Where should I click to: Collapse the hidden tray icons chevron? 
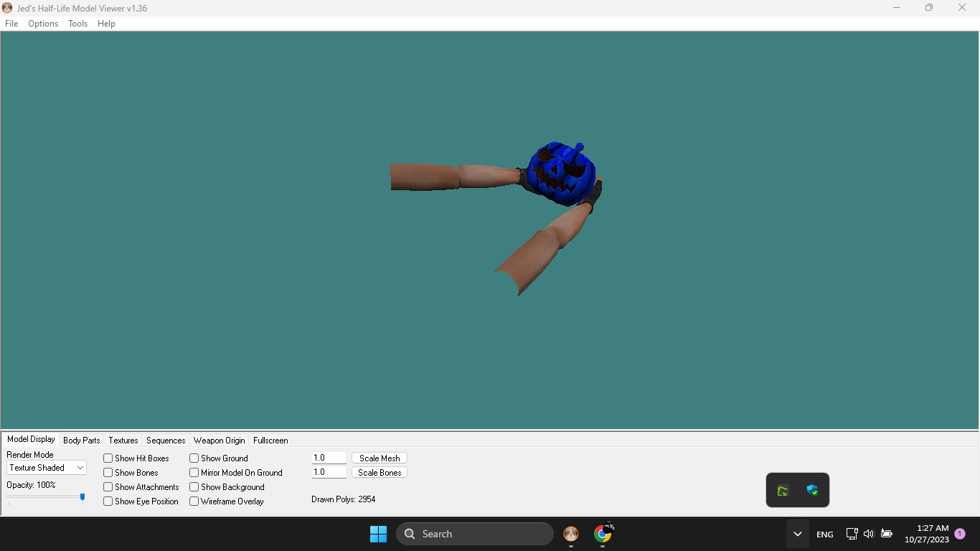point(797,534)
